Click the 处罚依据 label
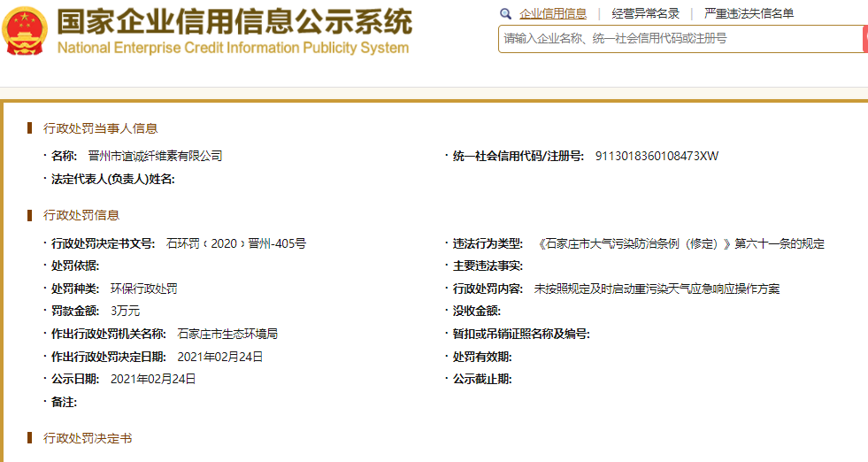868x462 pixels. coord(75,266)
